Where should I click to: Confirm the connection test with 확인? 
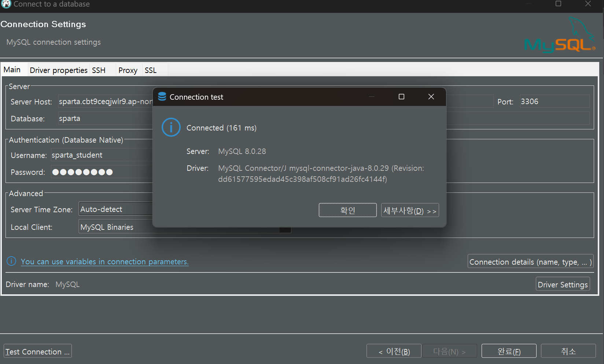click(347, 210)
